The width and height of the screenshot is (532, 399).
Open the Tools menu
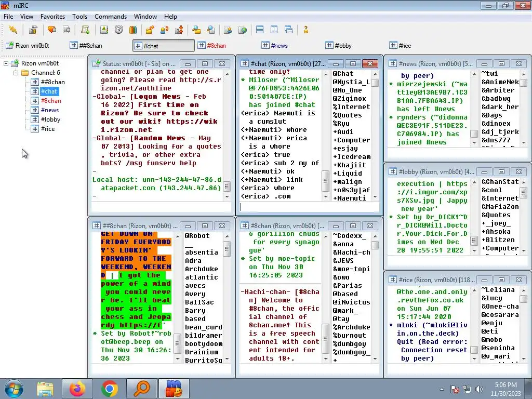[79, 17]
